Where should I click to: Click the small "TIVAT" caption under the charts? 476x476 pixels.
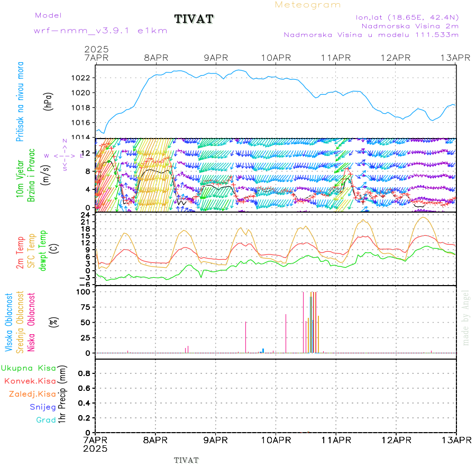point(186,460)
